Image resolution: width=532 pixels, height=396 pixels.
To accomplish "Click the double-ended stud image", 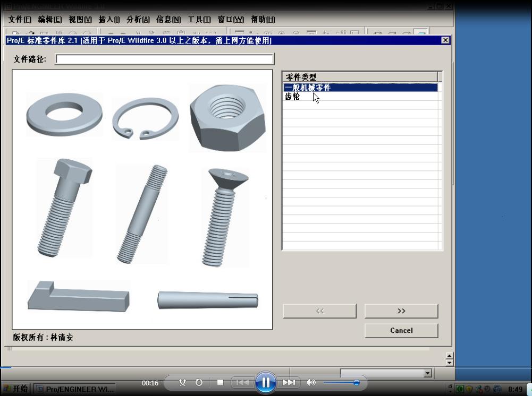I will point(142,214).
